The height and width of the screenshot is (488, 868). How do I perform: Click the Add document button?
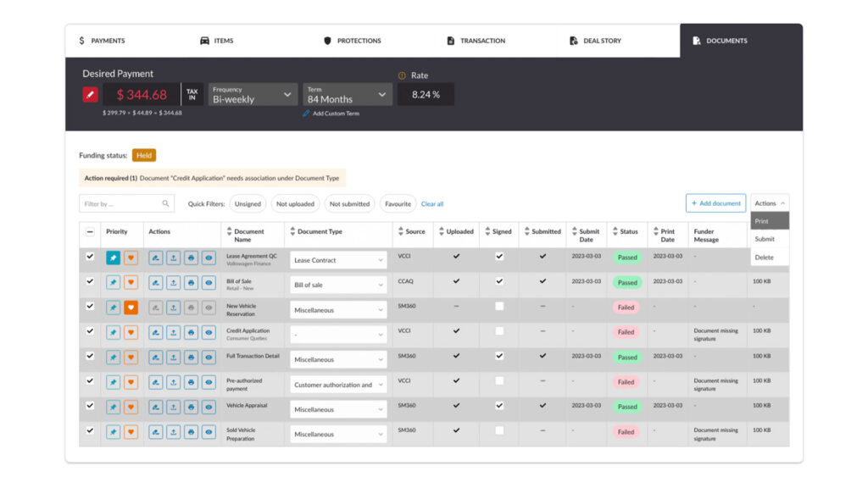(715, 203)
